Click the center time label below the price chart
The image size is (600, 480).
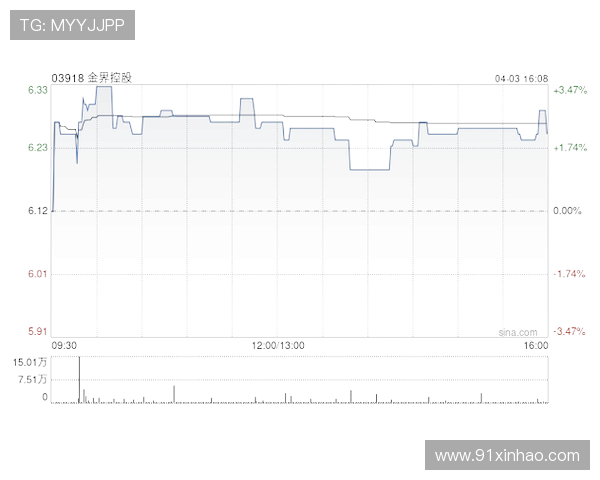281,348
